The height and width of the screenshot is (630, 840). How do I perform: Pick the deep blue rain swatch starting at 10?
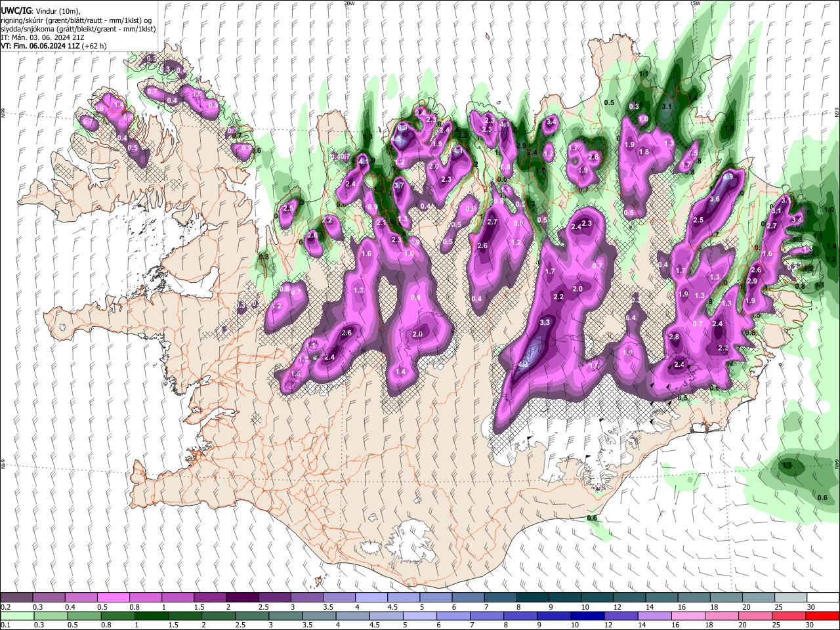588,616
